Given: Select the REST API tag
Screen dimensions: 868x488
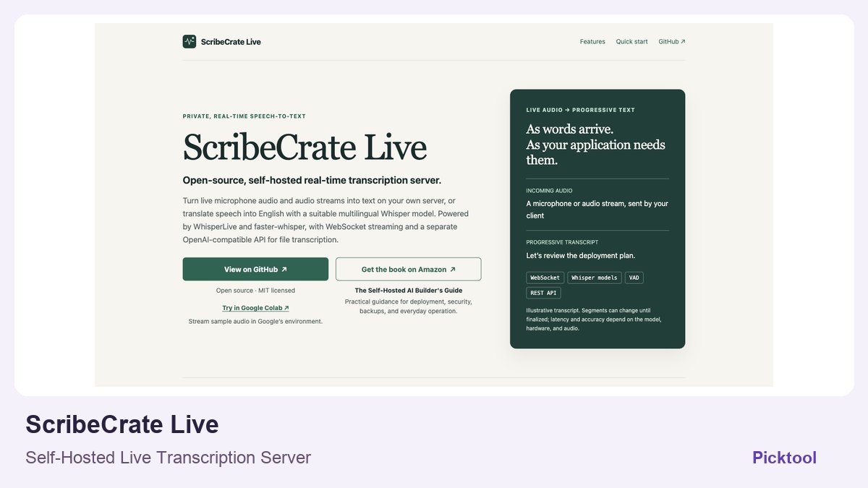Looking at the screenshot, I should [543, 293].
